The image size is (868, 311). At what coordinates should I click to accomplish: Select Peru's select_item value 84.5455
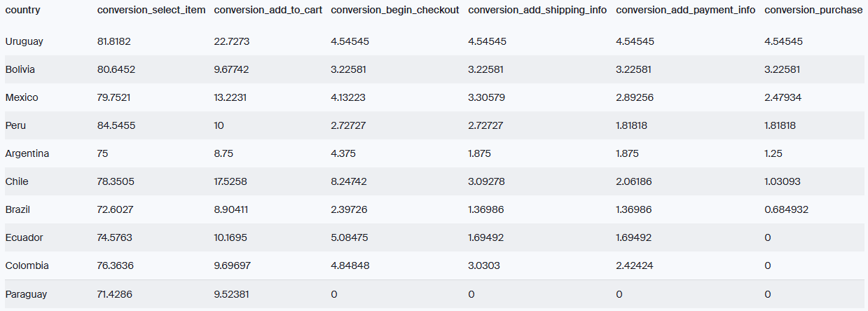click(114, 125)
